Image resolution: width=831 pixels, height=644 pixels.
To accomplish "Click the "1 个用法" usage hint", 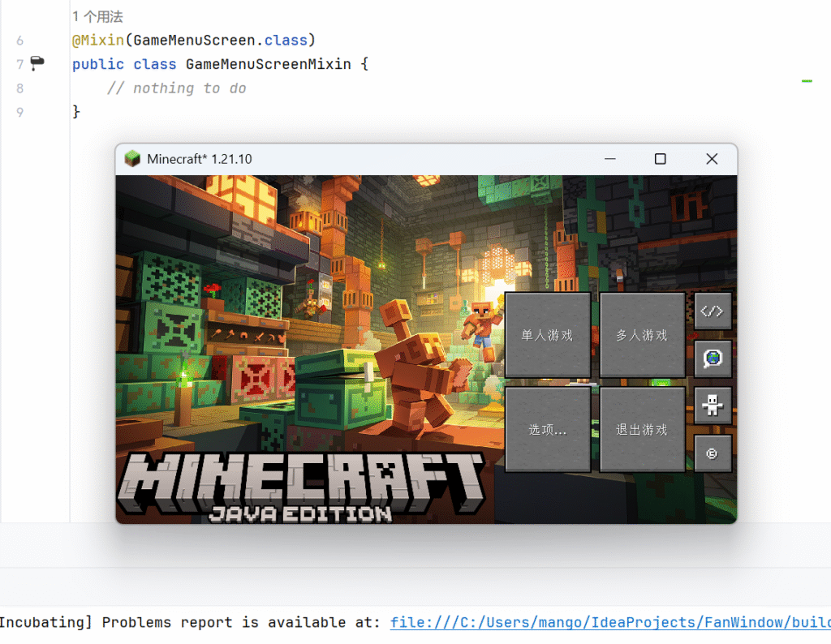I will click(96, 15).
